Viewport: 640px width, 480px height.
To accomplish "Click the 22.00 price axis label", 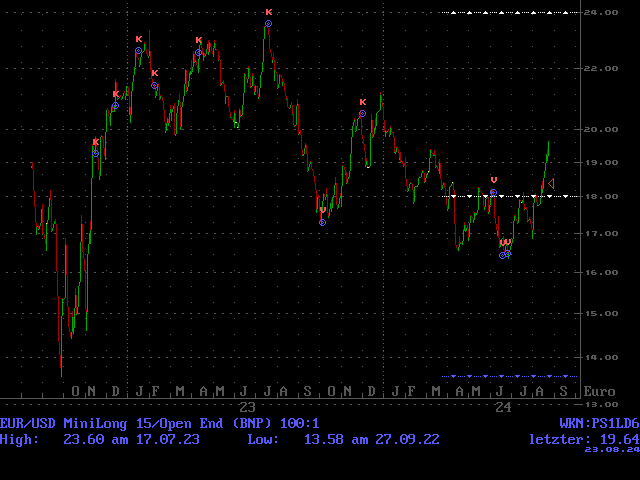I will pyautogui.click(x=602, y=69).
